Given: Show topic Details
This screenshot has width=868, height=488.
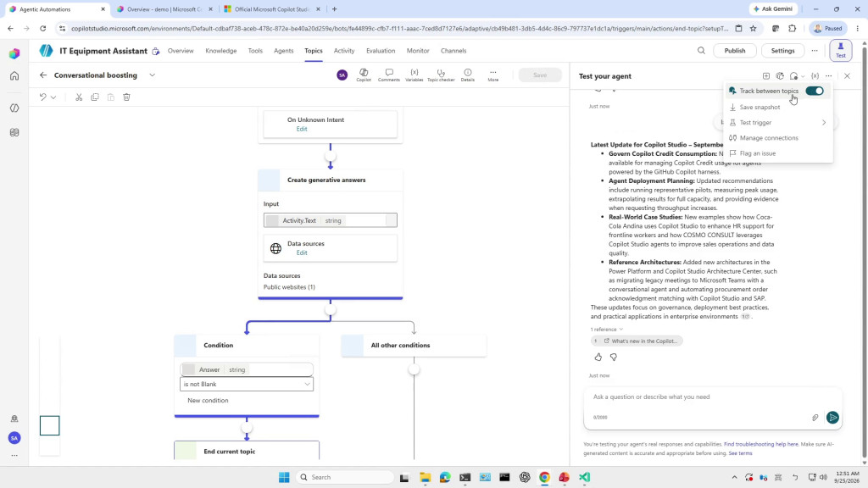Looking at the screenshot, I should coord(468,75).
